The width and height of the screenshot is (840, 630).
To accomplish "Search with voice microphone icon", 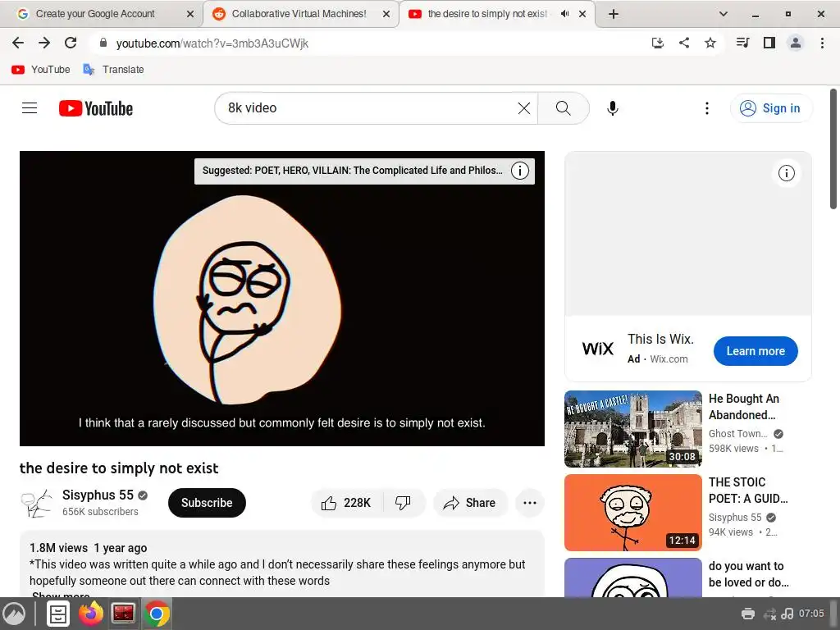I will pyautogui.click(x=612, y=108).
